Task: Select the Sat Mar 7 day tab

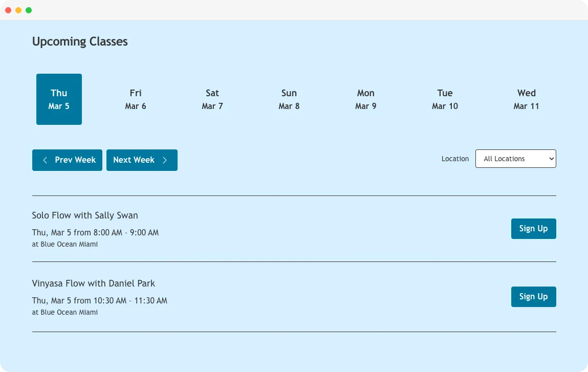Action: click(212, 99)
